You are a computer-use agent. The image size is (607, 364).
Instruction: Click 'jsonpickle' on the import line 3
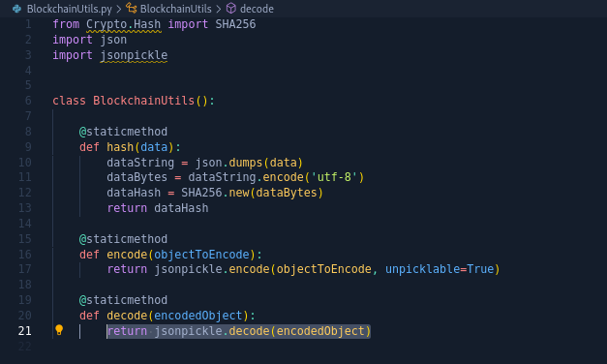click(x=134, y=55)
